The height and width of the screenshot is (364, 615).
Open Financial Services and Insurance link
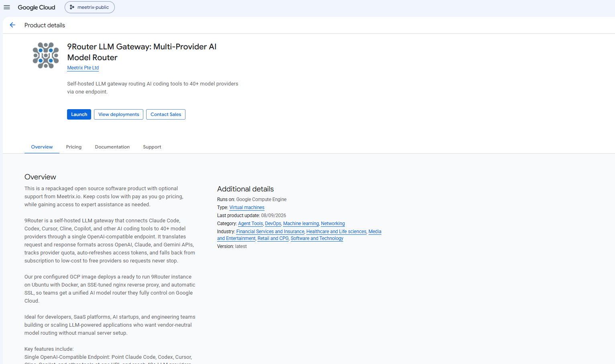point(270,232)
